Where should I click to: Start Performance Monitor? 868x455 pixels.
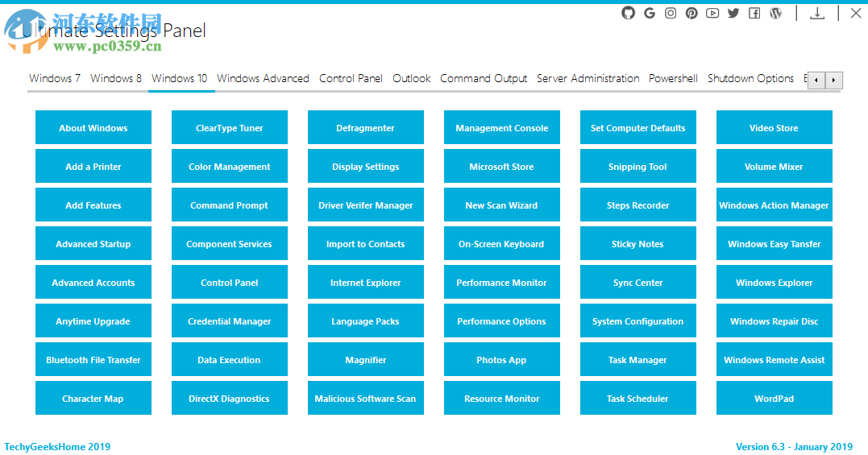pos(501,282)
